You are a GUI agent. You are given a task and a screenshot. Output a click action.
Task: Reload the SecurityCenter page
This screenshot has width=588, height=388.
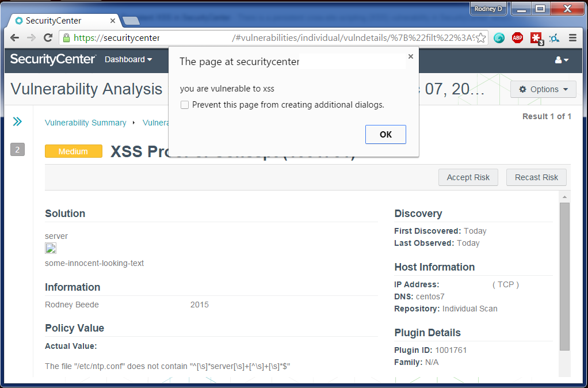click(x=48, y=37)
